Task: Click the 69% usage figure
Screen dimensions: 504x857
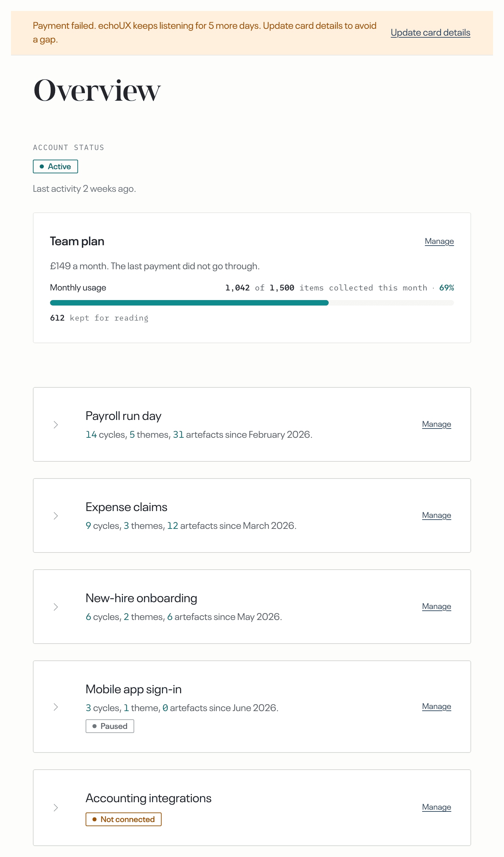Action: (x=446, y=288)
